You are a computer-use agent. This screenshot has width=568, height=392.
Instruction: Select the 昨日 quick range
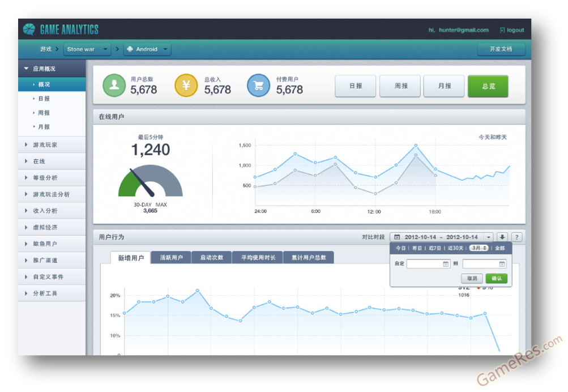tap(417, 248)
